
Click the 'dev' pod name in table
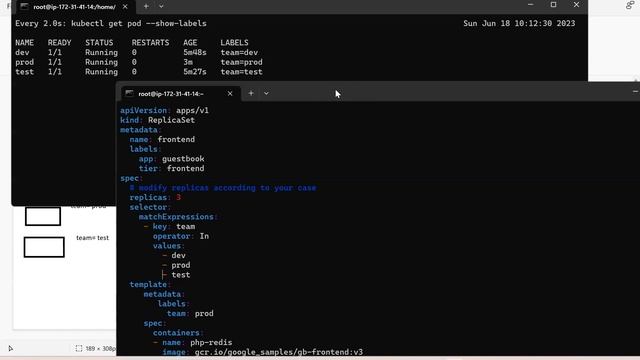22,53
